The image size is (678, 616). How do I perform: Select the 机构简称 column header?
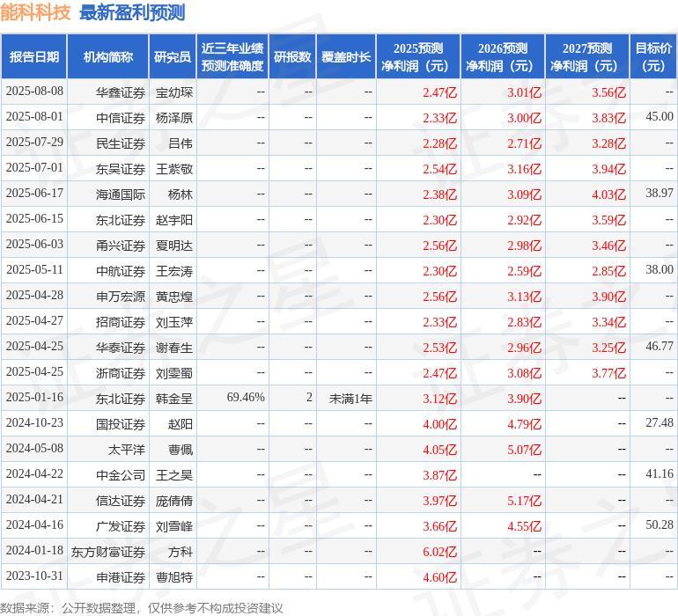pyautogui.click(x=108, y=56)
